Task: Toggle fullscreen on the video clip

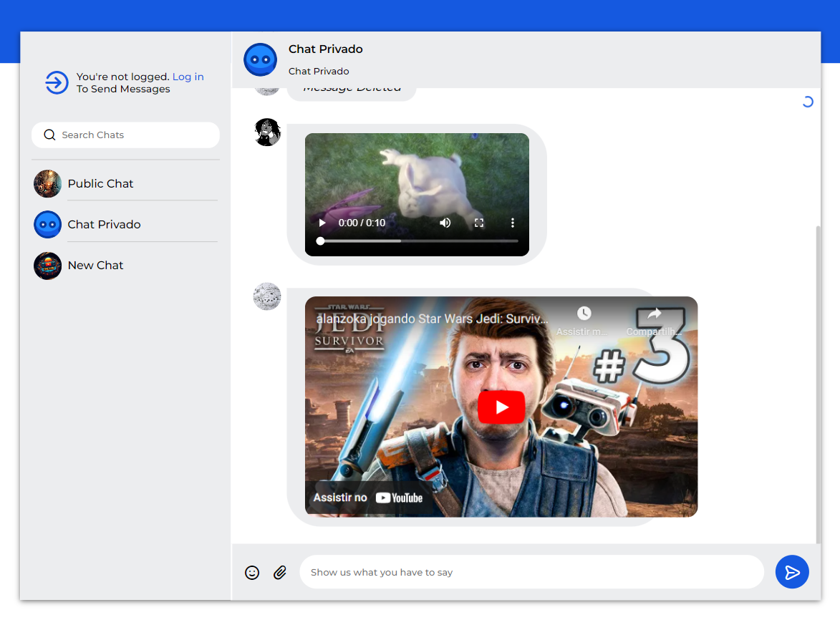Action: click(479, 223)
